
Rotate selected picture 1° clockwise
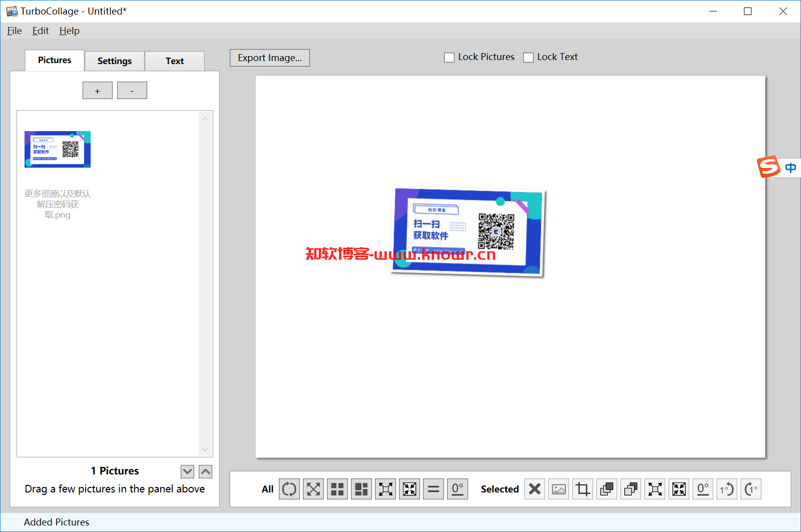point(751,489)
